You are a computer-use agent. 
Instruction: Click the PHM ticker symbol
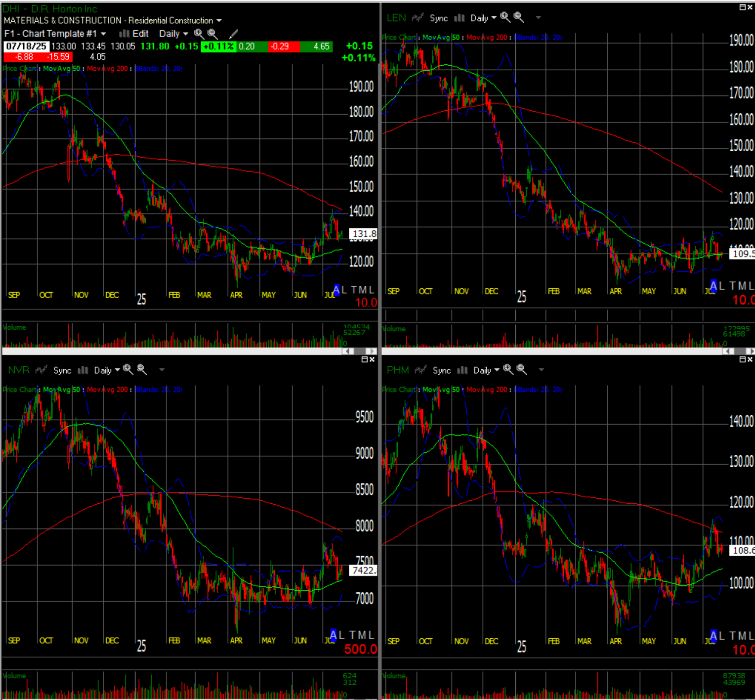pos(398,370)
